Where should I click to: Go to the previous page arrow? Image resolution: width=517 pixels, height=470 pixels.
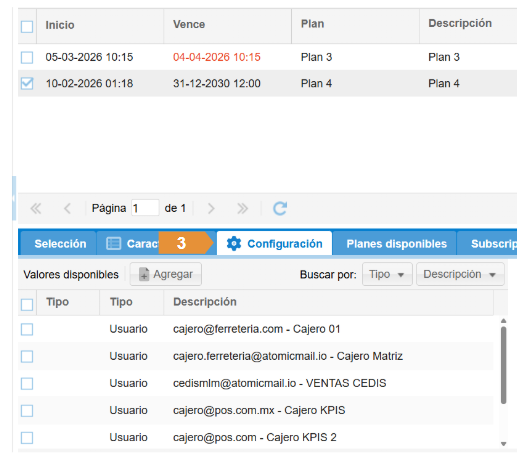coord(67,209)
